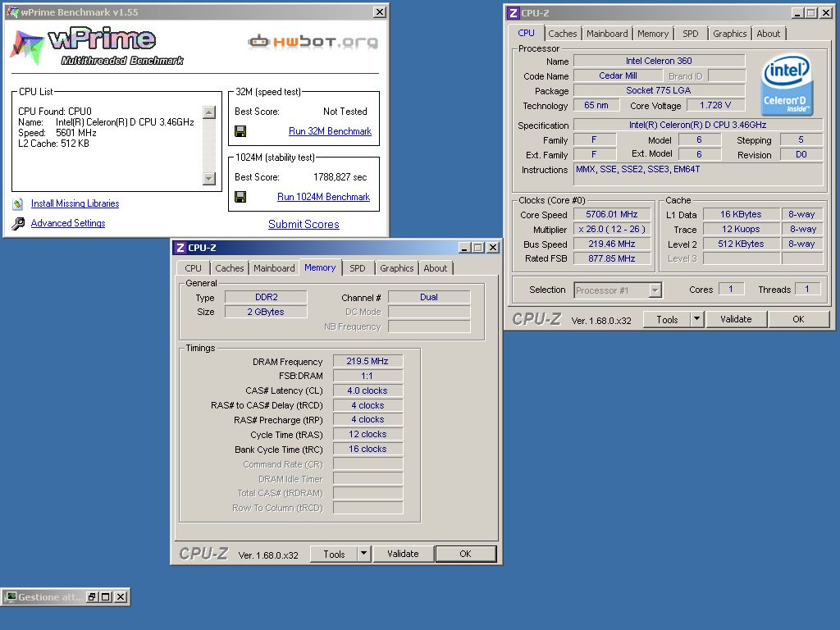Click the Intel Celeron D logo
This screenshot has height=630, width=840.
[x=787, y=84]
